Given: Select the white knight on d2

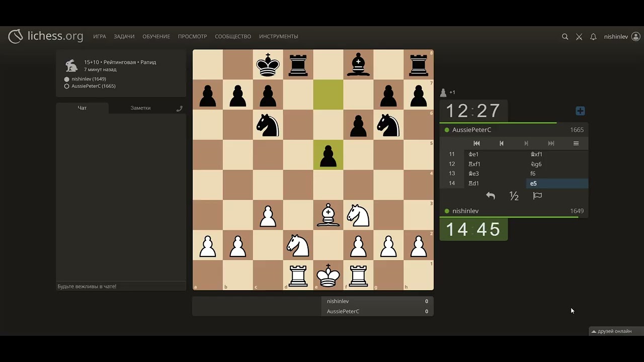Looking at the screenshot, I should (x=298, y=245).
